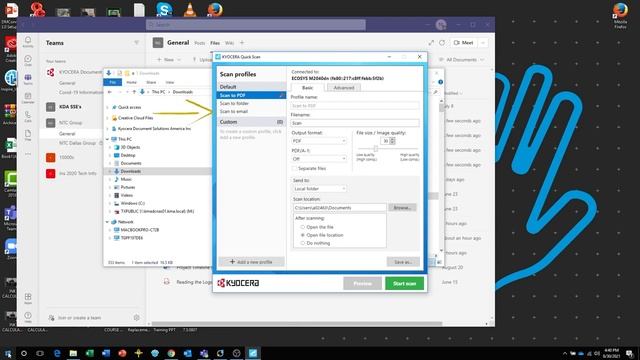Click File Explorer up-arrow navigation button

tap(134, 92)
